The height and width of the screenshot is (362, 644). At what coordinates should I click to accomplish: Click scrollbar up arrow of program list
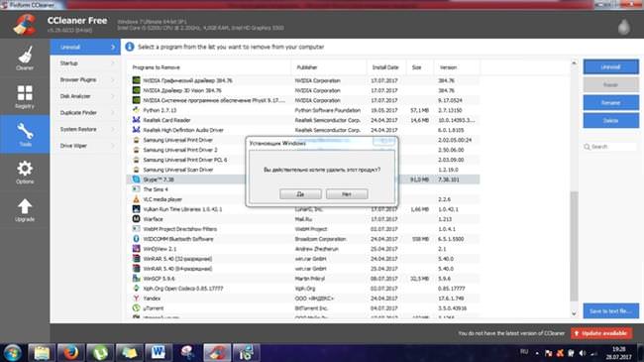tap(574, 63)
